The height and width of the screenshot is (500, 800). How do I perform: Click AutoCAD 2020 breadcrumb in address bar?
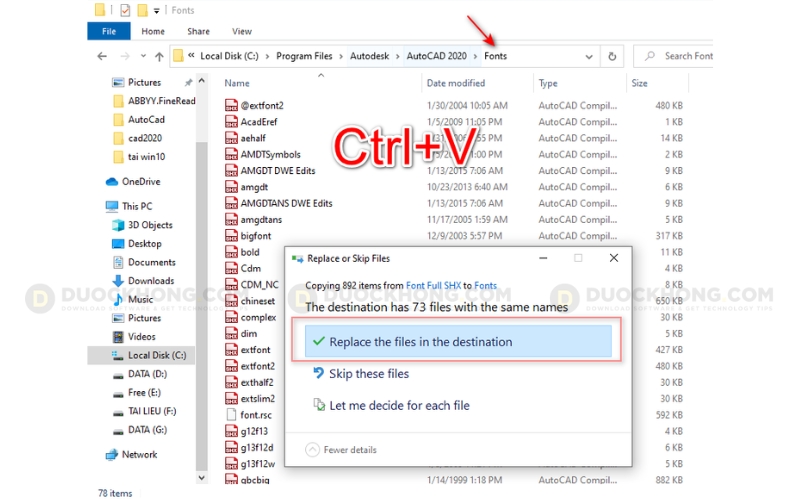(436, 56)
